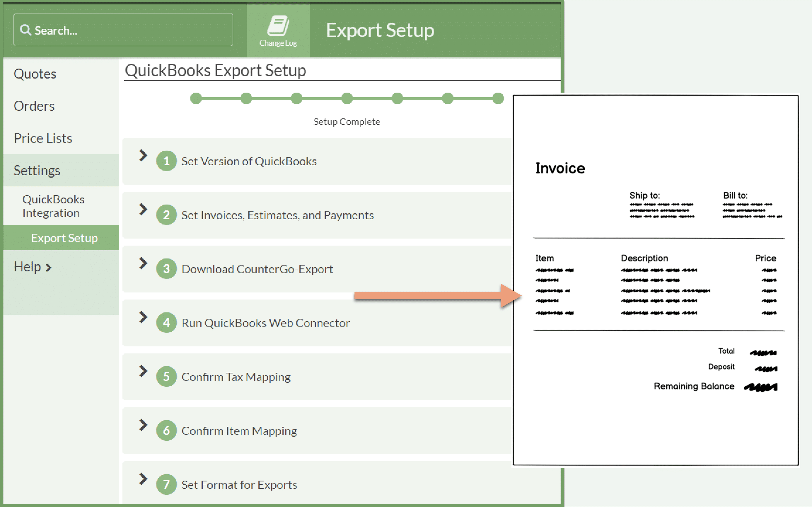The image size is (812, 507).
Task: Click the Total label on invoice
Action: coord(726,351)
